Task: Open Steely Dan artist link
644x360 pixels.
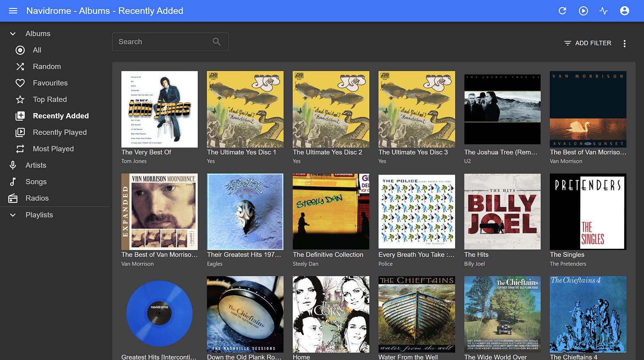Action: click(x=306, y=264)
